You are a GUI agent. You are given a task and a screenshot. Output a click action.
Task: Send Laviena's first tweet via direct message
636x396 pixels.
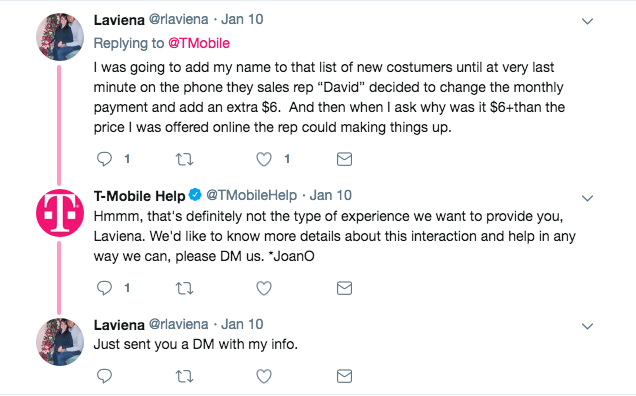344,159
